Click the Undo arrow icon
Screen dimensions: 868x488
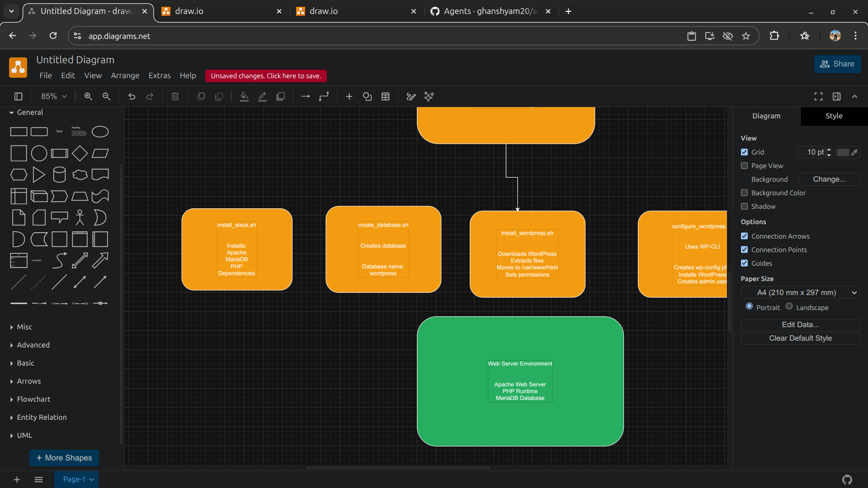point(132,96)
